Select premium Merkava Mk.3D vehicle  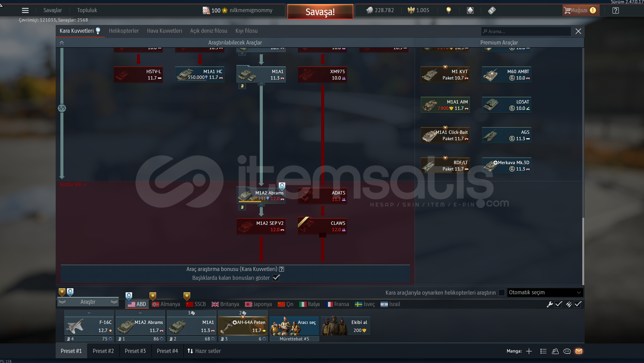[507, 165]
